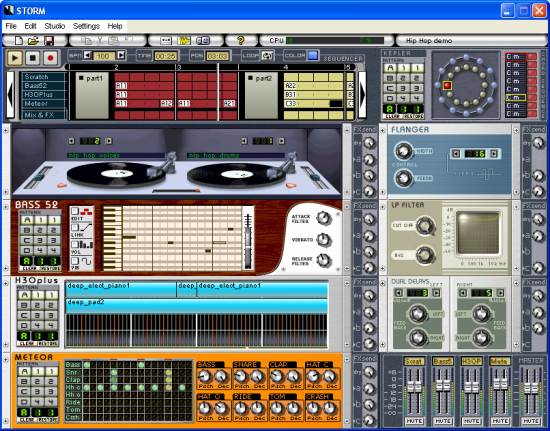Mute the H3OPlus mixer channel

coord(471,421)
